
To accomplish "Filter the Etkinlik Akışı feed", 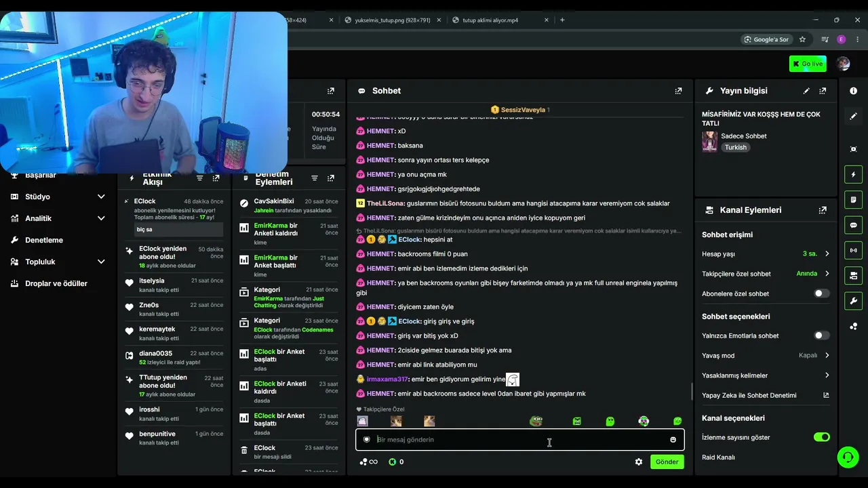I will (x=199, y=178).
